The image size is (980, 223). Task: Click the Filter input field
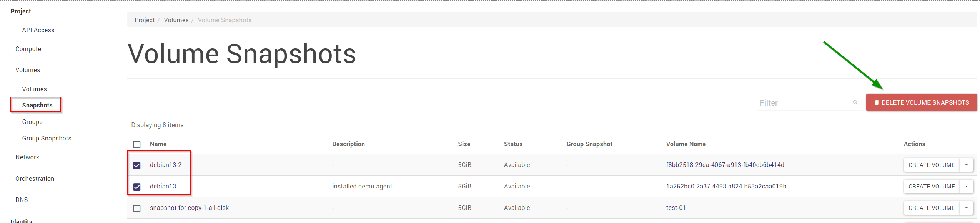(x=804, y=102)
